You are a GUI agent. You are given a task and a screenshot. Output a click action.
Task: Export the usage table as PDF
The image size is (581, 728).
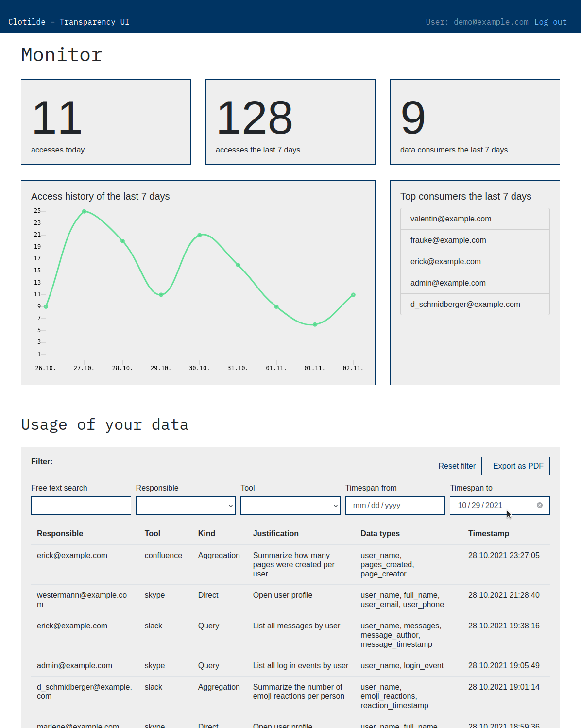(x=518, y=466)
